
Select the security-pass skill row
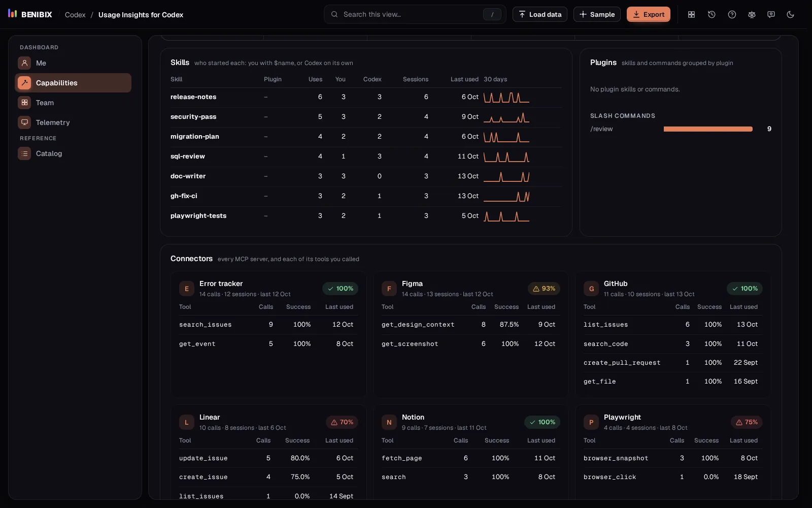[366, 117]
